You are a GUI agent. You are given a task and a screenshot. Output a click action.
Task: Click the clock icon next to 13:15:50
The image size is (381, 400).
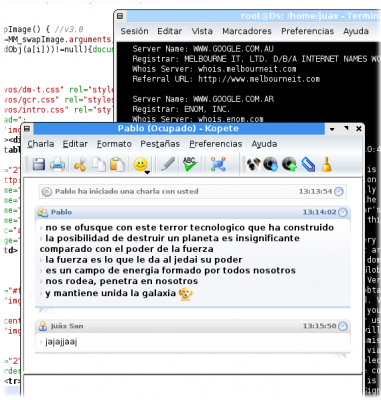(x=343, y=326)
